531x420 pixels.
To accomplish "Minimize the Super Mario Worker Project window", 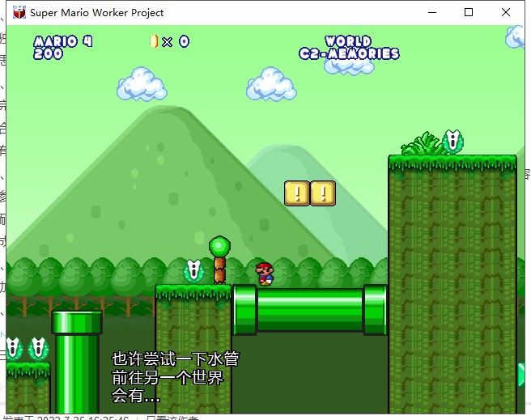I will point(432,12).
